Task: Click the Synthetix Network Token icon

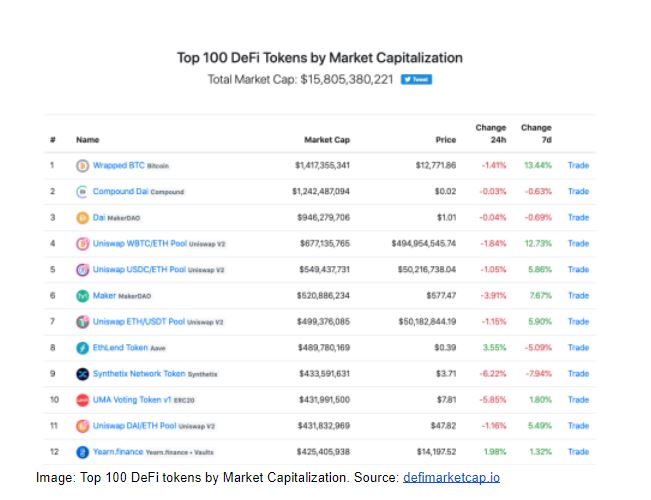Action: [x=82, y=373]
